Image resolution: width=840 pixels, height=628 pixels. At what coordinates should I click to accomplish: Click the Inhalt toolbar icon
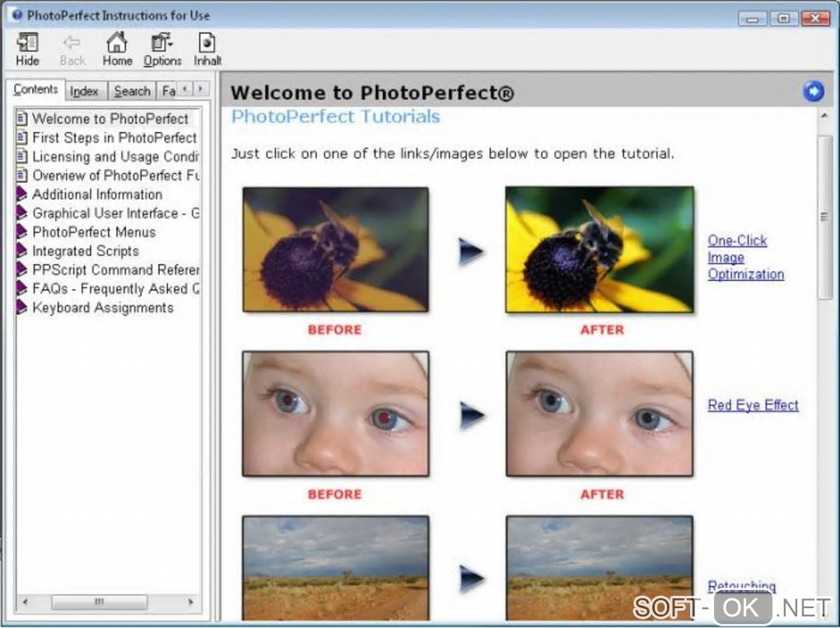pos(207,43)
